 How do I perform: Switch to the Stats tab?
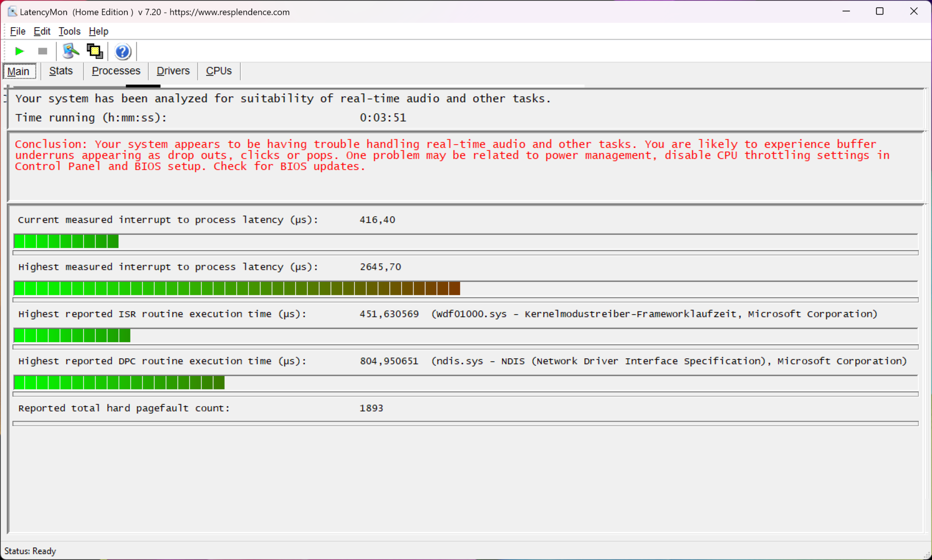(61, 71)
